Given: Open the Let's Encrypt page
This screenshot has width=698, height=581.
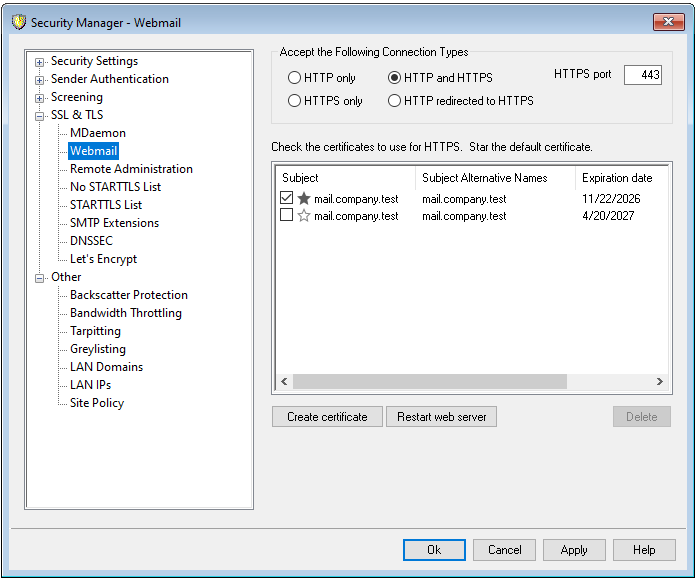Looking at the screenshot, I should [103, 259].
